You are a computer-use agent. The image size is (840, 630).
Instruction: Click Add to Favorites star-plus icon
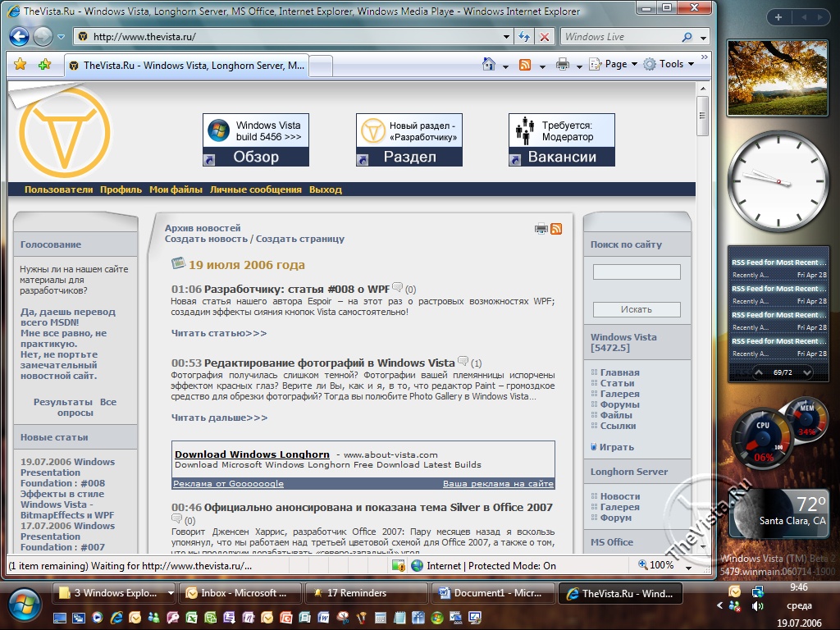click(x=44, y=65)
